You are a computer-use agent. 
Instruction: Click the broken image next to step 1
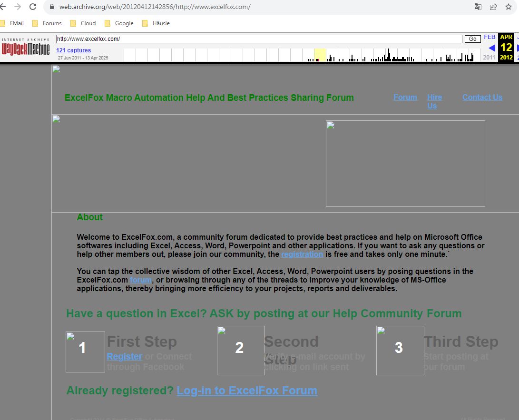point(86,352)
